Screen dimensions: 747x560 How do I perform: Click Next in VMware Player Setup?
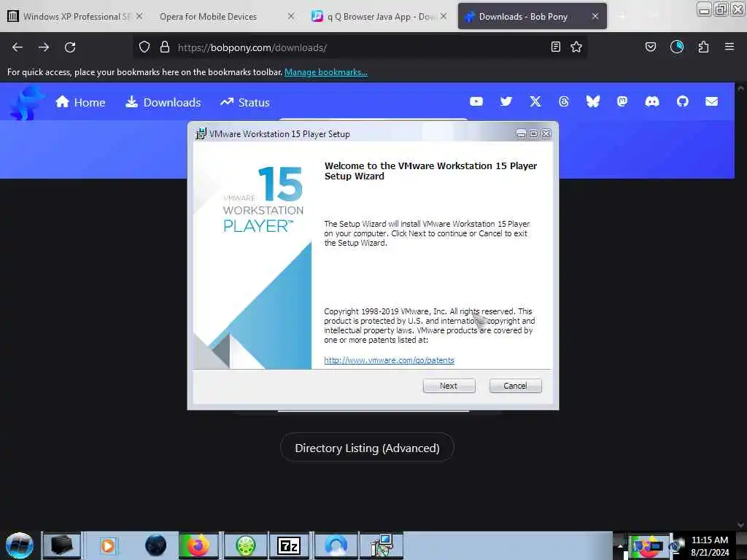449,386
